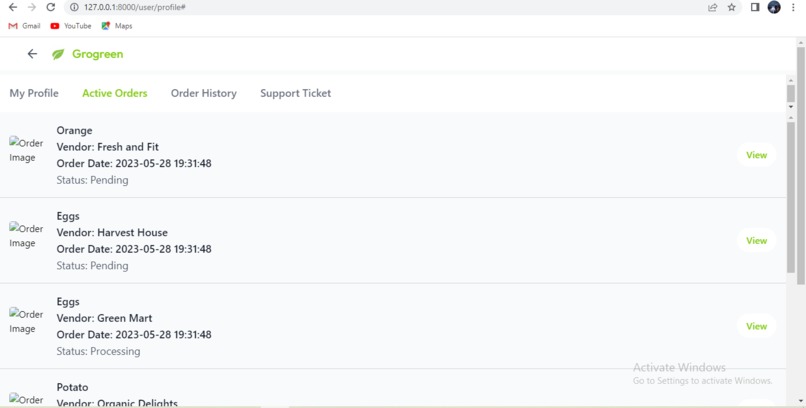Open the Maps bookmark
Image resolution: width=806 pixels, height=408 pixels.
117,26
